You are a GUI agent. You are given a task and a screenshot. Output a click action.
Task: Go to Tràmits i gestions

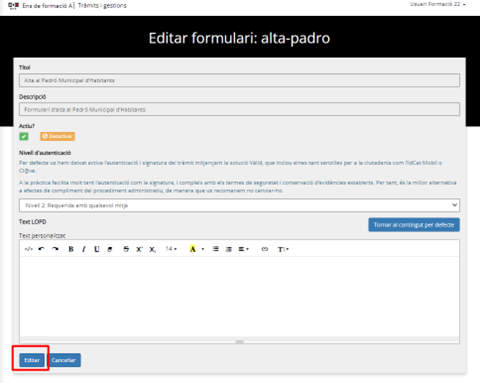point(102,6)
